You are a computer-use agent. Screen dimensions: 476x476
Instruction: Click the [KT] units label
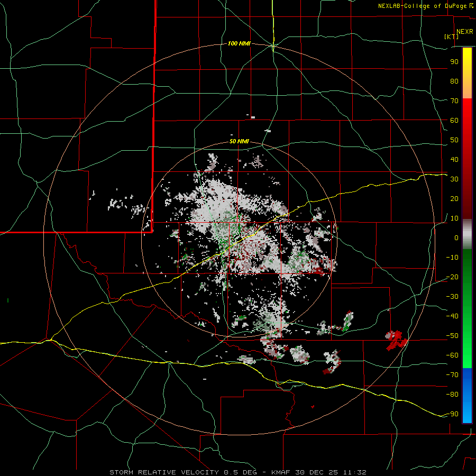point(452,36)
